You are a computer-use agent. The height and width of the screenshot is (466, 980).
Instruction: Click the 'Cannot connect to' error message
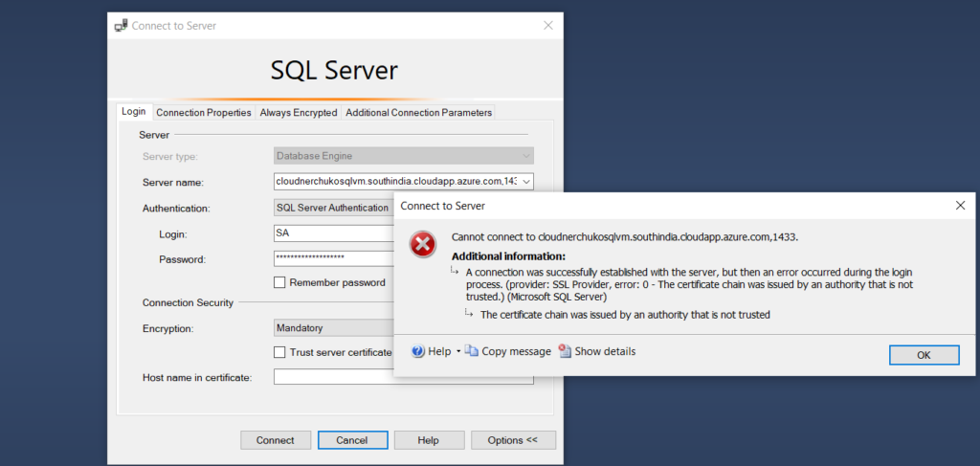click(x=625, y=237)
